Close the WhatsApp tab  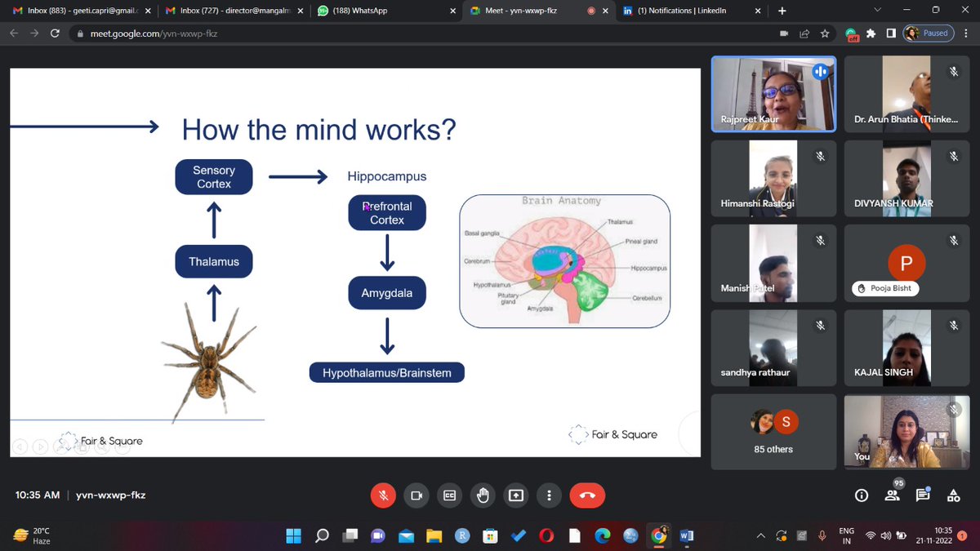click(x=452, y=11)
